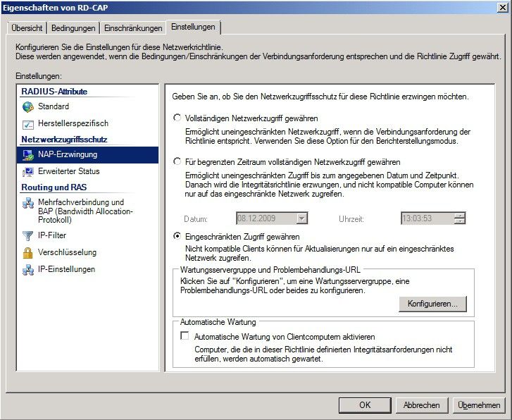Click the Standard globe icon
The height and width of the screenshot is (420, 512).
28,107
